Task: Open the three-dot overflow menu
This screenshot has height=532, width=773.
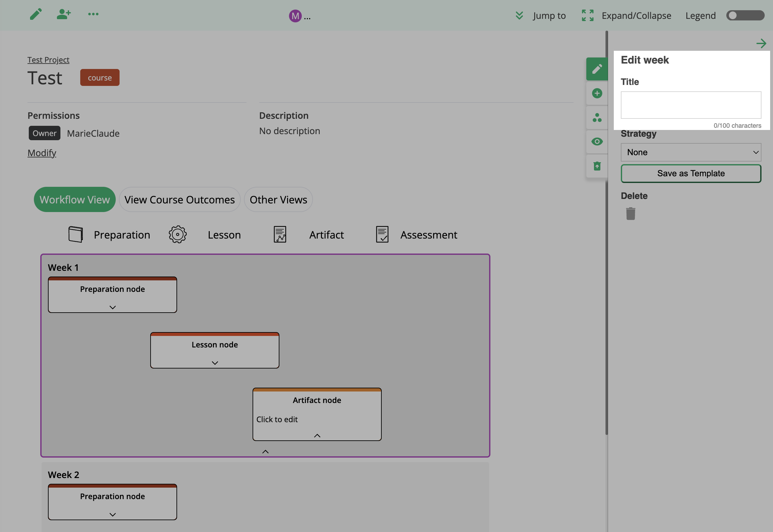Action: [93, 14]
